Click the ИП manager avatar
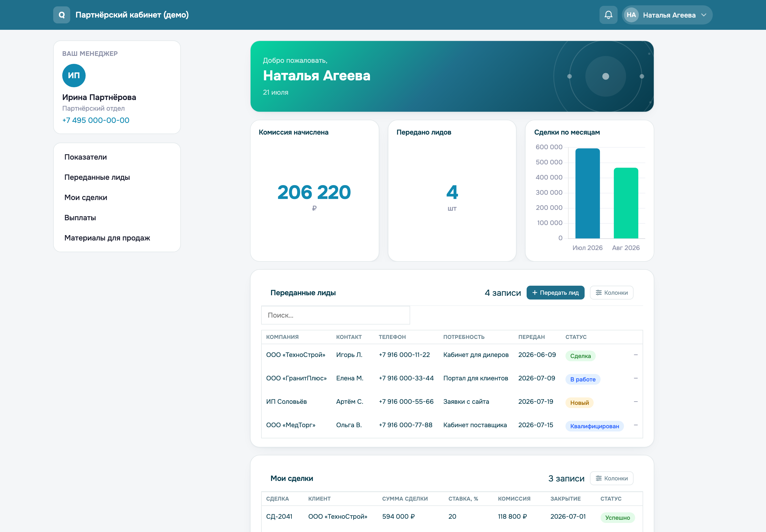This screenshot has width=766, height=532. pyautogui.click(x=74, y=76)
